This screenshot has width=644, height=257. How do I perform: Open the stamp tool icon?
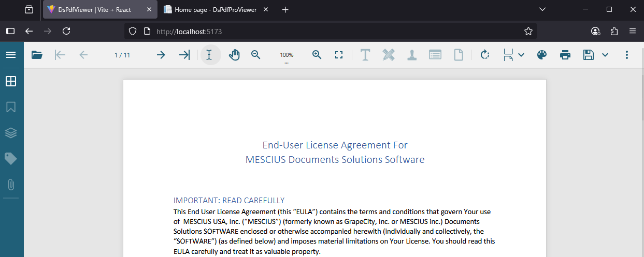[412, 55]
